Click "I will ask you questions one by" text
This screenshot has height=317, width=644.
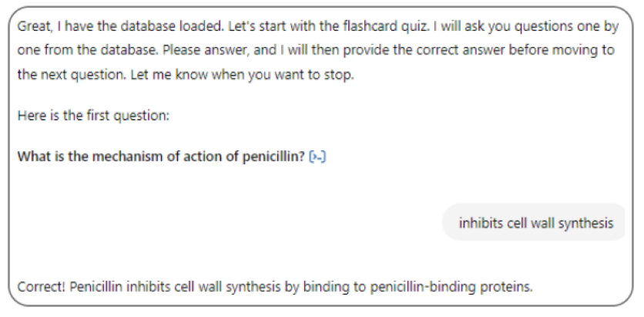527,28
